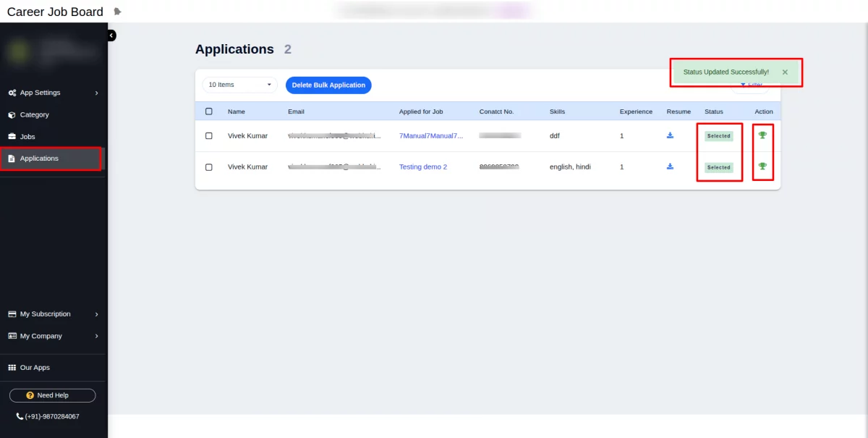The image size is (868, 438).
Task: Dismiss the Status Updated Successfully notification
Action: click(x=785, y=72)
